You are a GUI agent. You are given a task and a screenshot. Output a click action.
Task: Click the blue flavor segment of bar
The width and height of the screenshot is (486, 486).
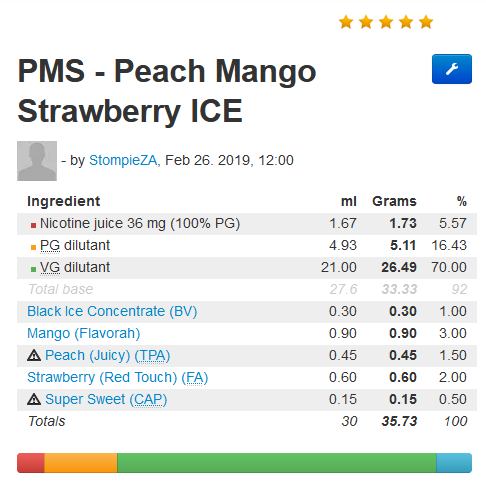tap(454, 463)
